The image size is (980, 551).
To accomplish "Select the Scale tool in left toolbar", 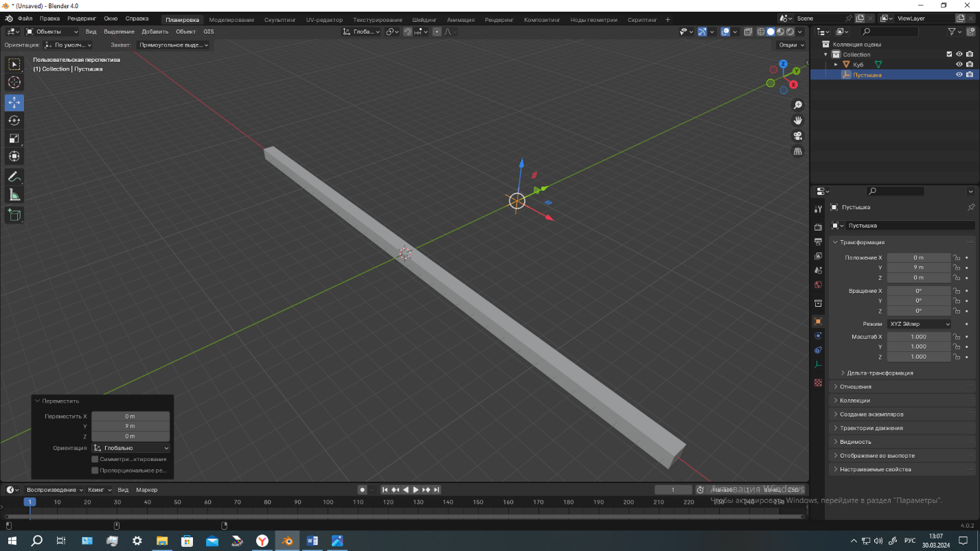I will [x=14, y=139].
